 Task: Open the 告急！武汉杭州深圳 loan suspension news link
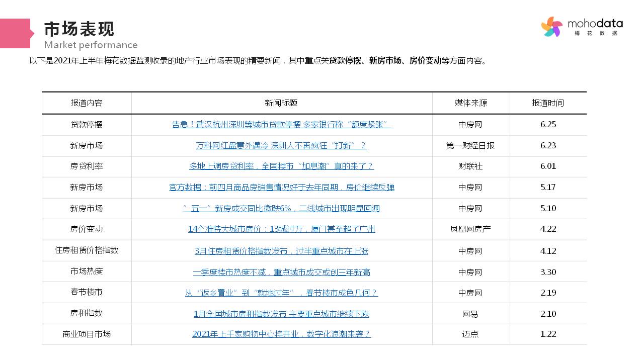(281, 125)
